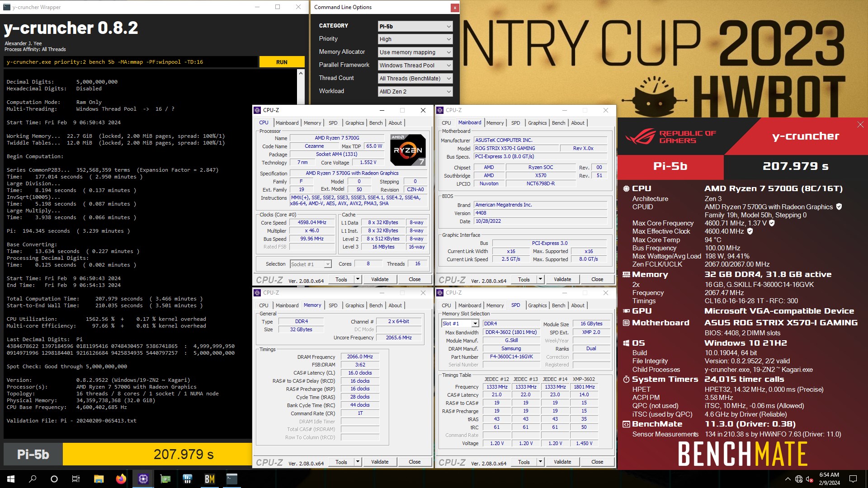Image resolution: width=868 pixels, height=488 pixels.
Task: Open the Priority dropdown set to High
Action: [415, 39]
